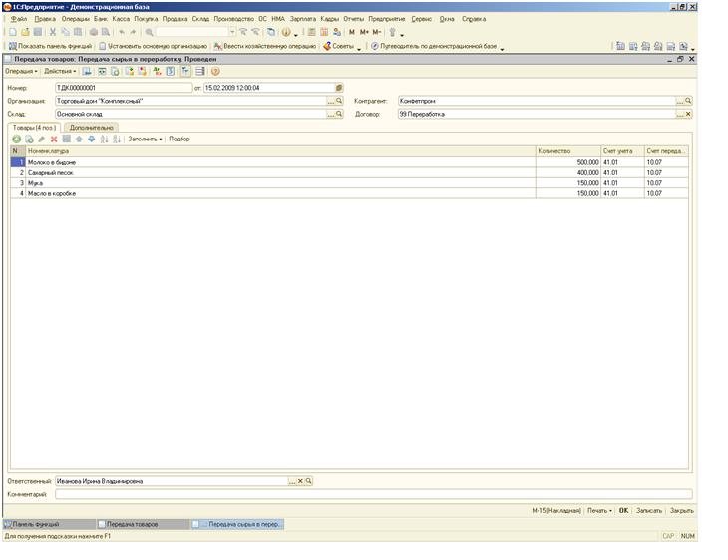
Task: Clear the Договор field with X
Action: pyautogui.click(x=688, y=114)
